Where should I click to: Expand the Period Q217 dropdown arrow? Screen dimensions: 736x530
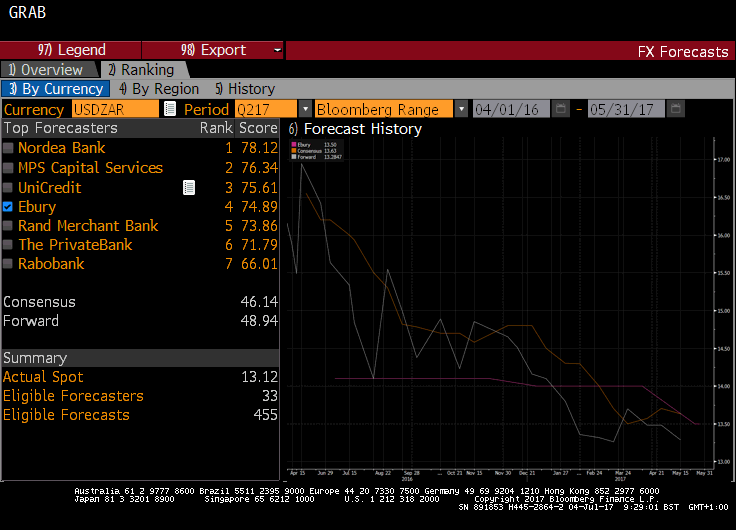(x=305, y=109)
